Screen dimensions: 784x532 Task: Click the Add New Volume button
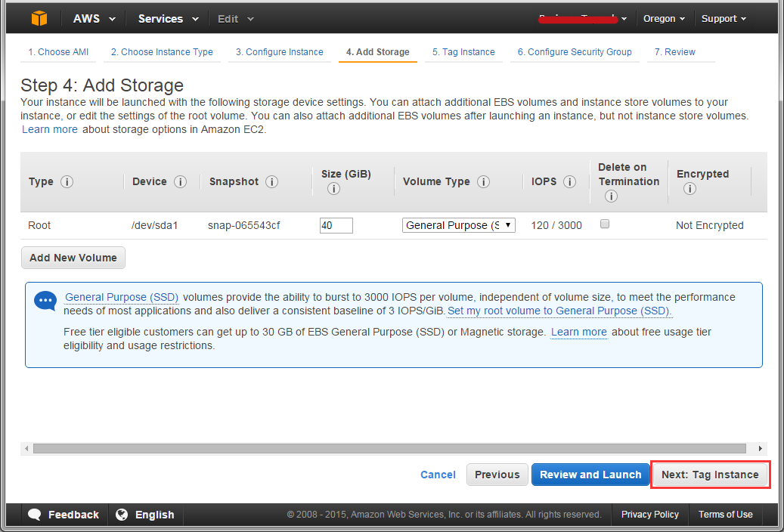[x=73, y=258]
